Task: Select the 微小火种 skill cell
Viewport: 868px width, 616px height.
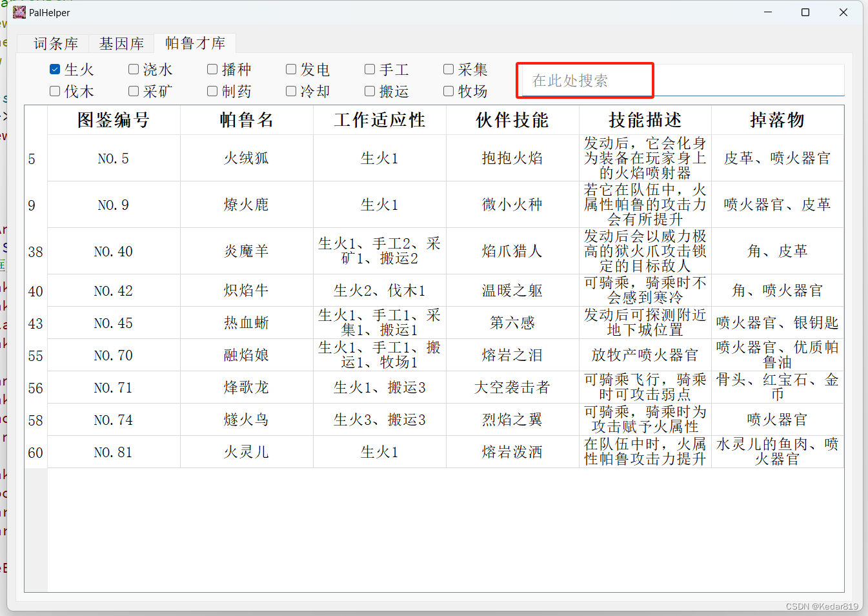Action: [512, 205]
